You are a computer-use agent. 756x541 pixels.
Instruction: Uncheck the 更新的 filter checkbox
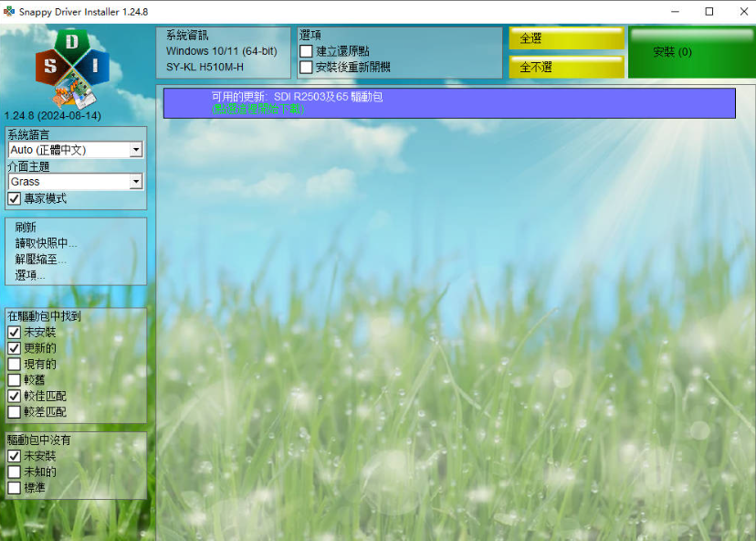(x=15, y=348)
